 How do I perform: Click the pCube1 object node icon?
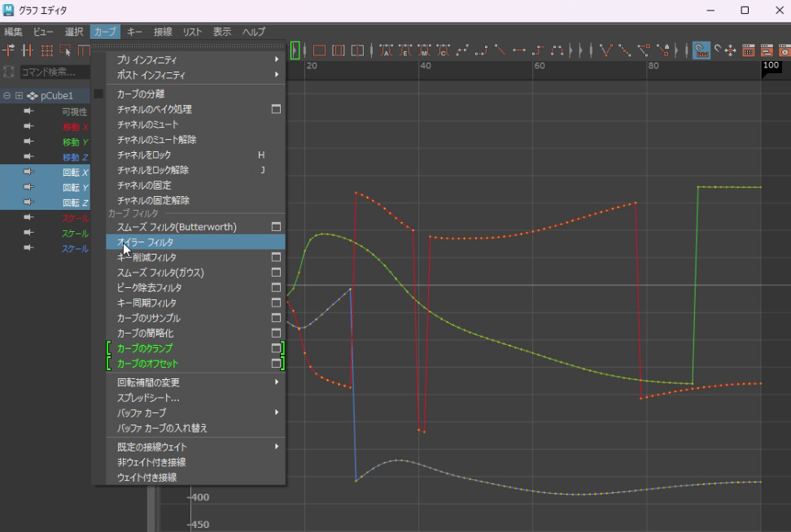click(33, 95)
